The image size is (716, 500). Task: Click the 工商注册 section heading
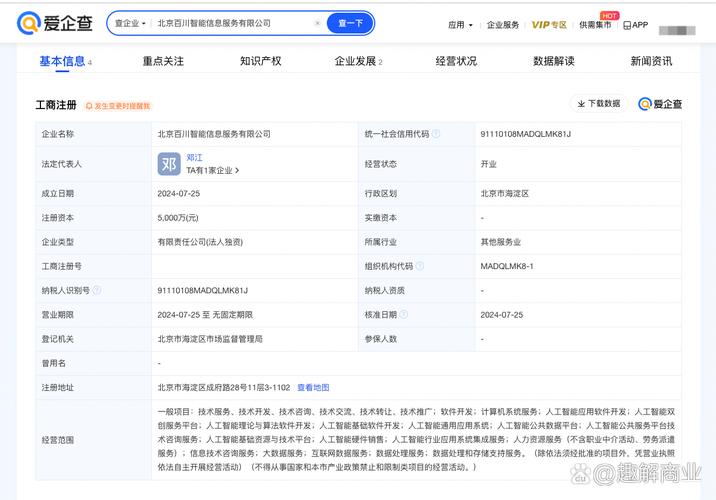pos(56,105)
